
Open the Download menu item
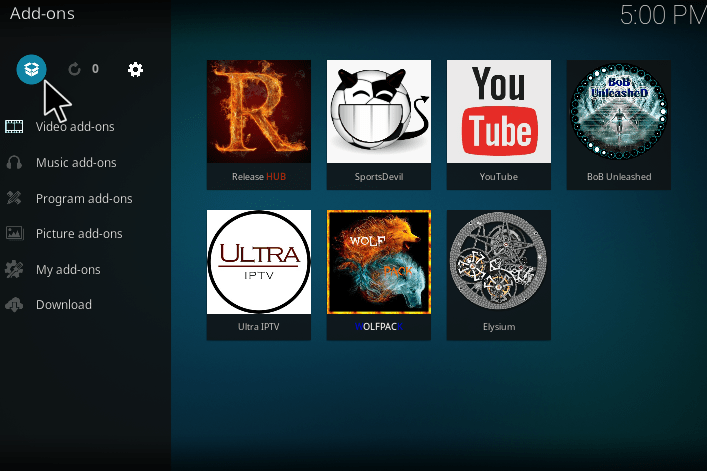(x=64, y=305)
